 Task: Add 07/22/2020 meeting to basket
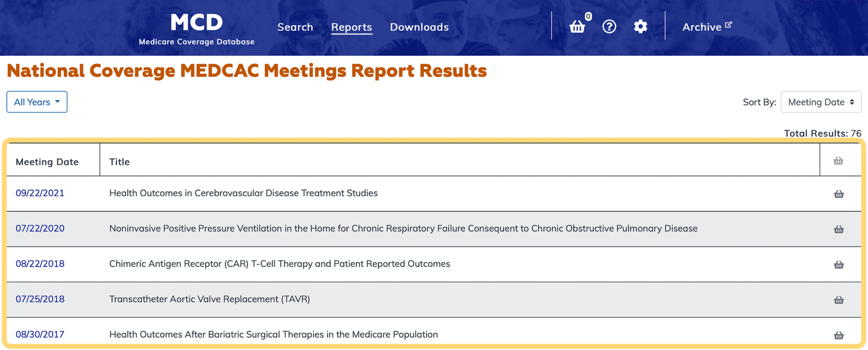(838, 229)
